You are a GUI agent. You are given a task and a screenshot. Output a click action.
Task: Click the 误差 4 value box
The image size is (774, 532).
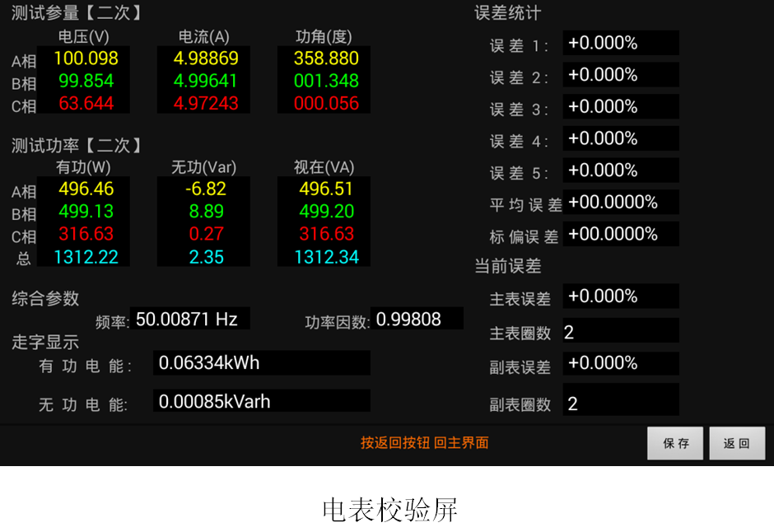coord(621,138)
